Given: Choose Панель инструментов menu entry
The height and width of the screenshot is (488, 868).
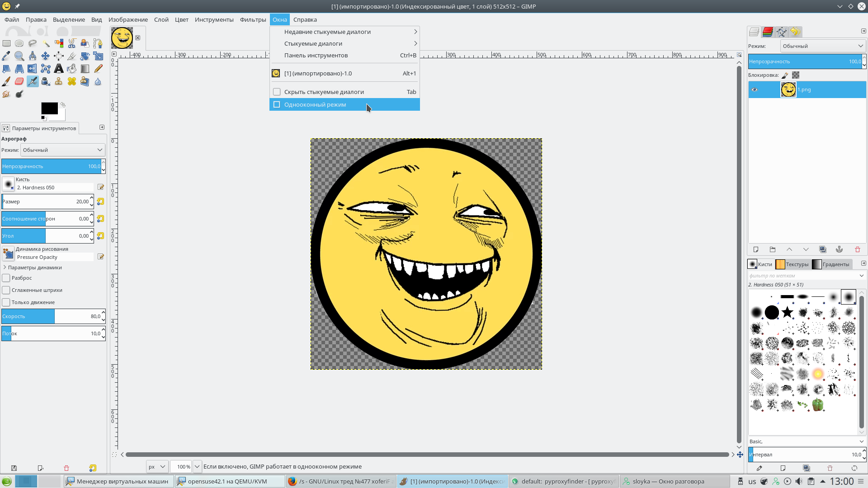Looking at the screenshot, I should pyautogui.click(x=344, y=55).
